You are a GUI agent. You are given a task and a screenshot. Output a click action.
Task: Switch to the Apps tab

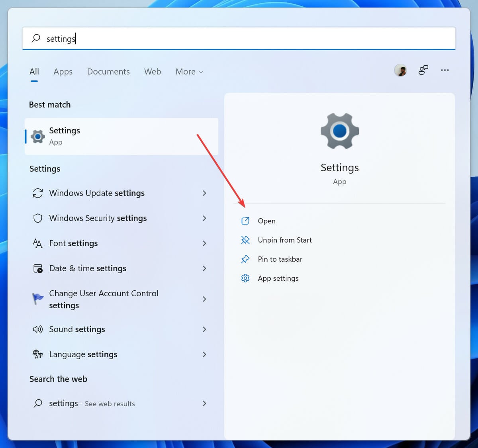(x=63, y=72)
